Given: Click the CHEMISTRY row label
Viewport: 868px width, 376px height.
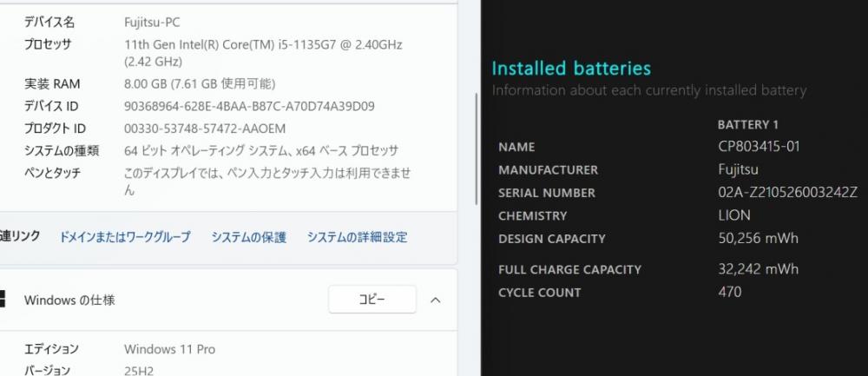Looking at the screenshot, I should point(533,216).
